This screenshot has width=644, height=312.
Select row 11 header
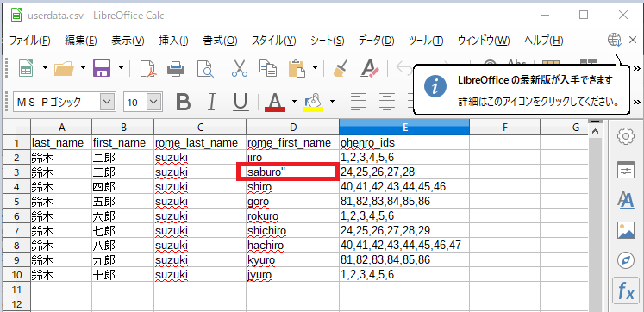point(16,290)
